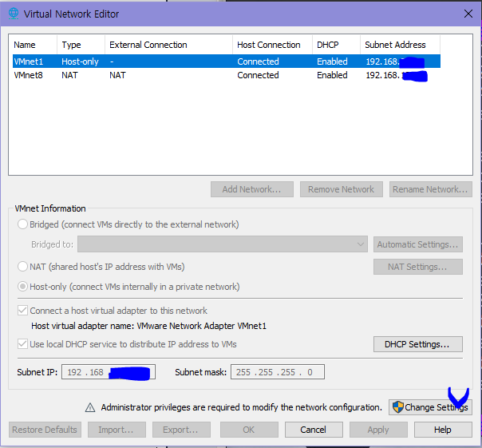Open Automatic Settings

pos(418,244)
